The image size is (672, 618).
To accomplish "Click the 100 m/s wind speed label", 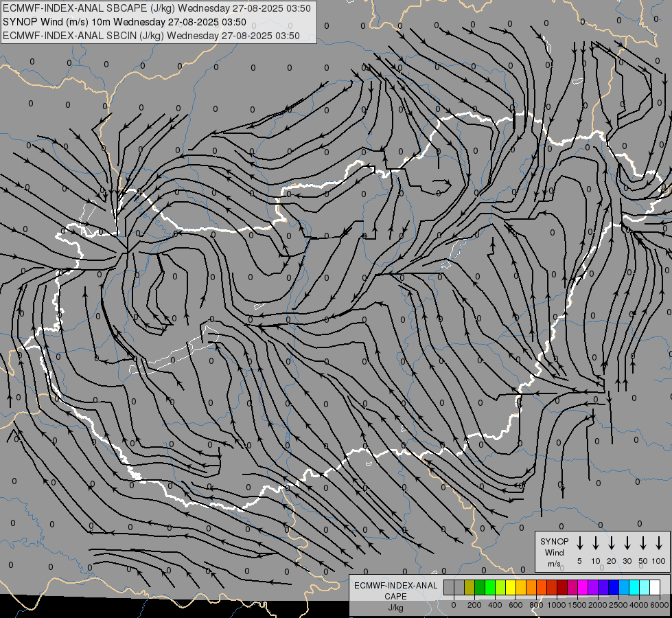I will [x=659, y=561].
